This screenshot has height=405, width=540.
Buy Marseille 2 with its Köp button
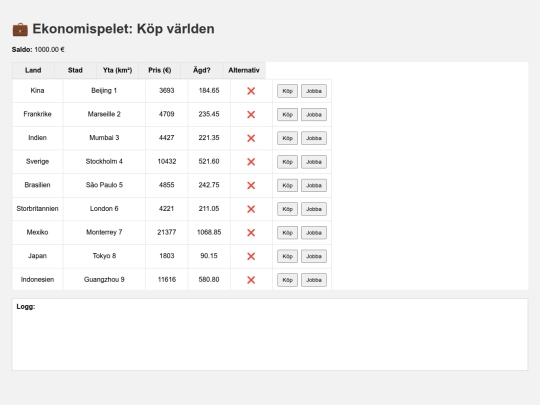[x=287, y=114]
